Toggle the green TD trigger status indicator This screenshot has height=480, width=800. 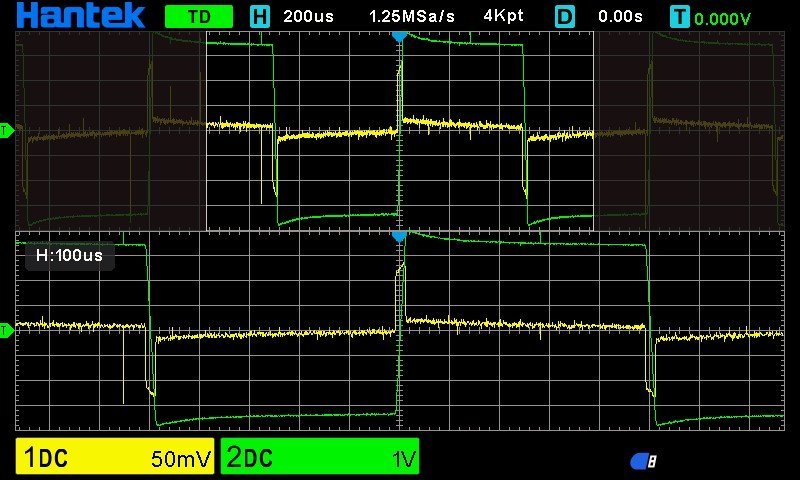pyautogui.click(x=198, y=16)
